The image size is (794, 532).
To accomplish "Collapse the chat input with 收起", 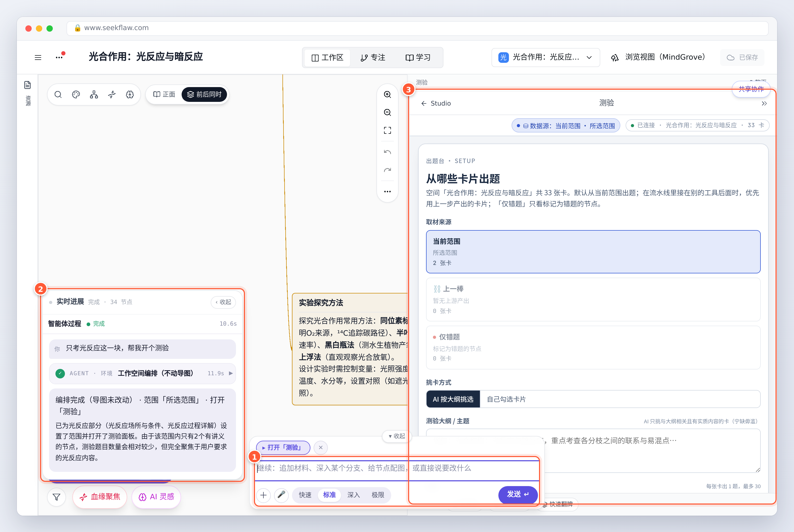I will tap(397, 436).
